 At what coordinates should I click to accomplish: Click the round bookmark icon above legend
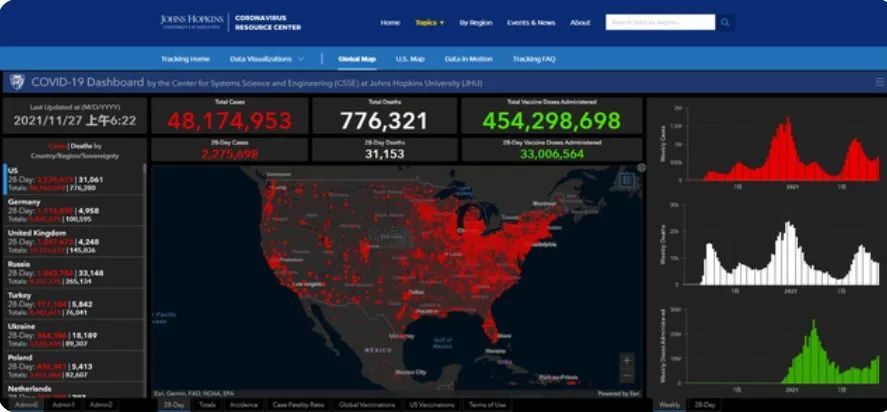pos(641,168)
